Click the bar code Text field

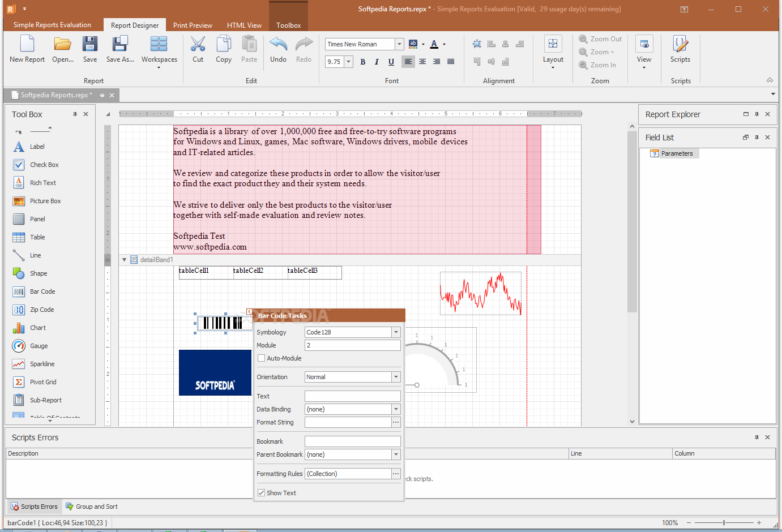(352, 396)
